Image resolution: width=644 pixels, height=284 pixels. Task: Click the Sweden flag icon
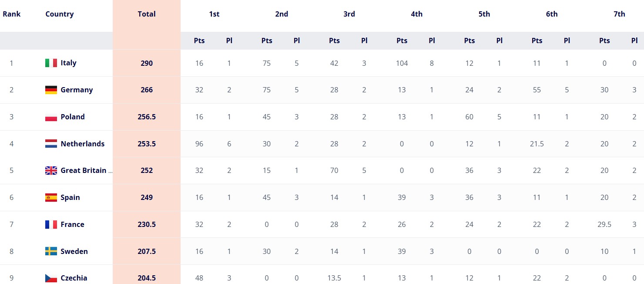pos(51,251)
